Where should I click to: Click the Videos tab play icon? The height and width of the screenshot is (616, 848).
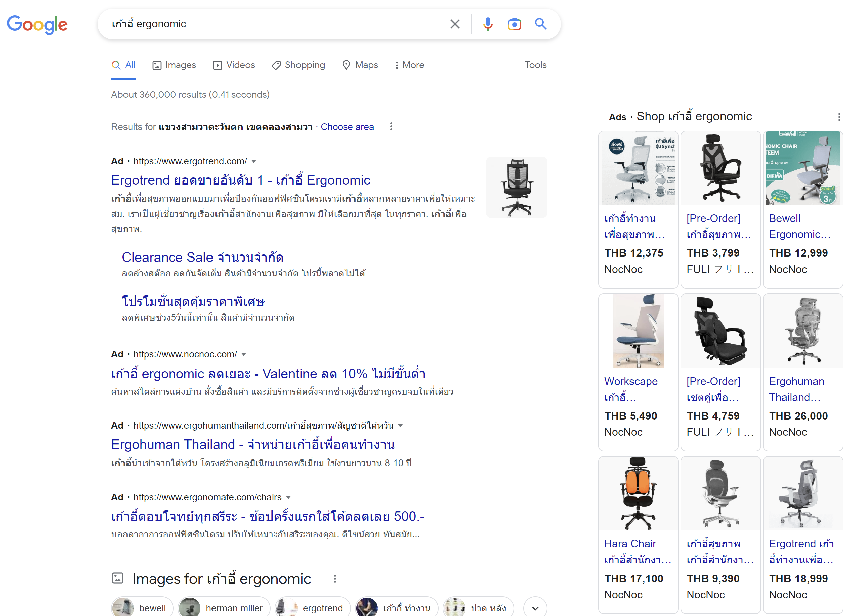coord(217,65)
